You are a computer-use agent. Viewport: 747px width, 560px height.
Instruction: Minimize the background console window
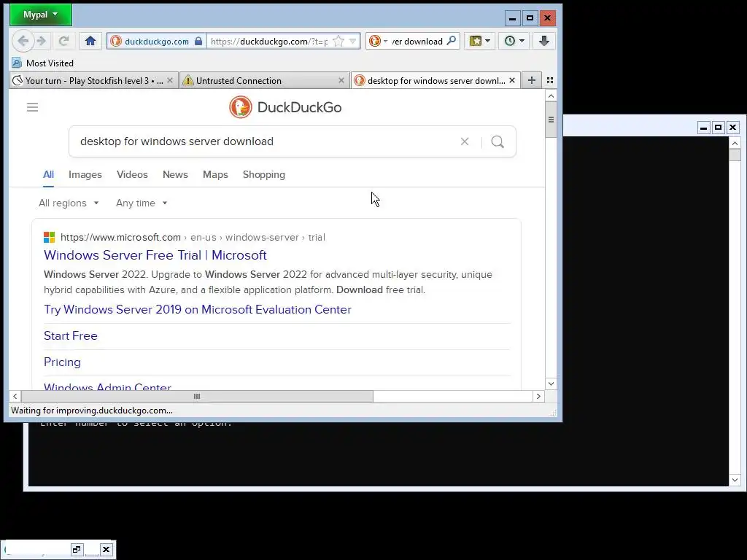pos(704,127)
